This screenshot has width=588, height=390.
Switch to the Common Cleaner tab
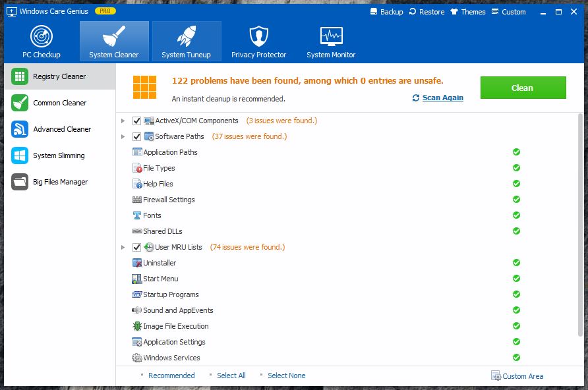(60, 103)
